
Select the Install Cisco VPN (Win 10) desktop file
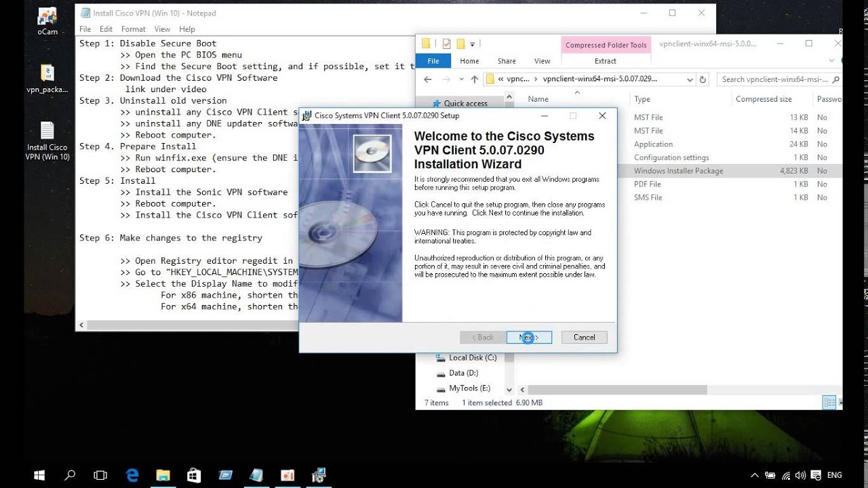coord(47,141)
